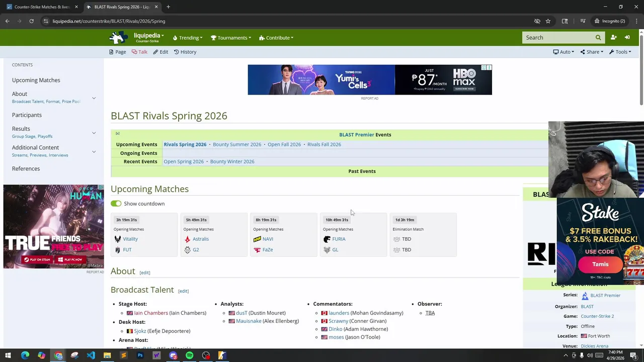Toggle the Show countdown switch

tap(116, 204)
